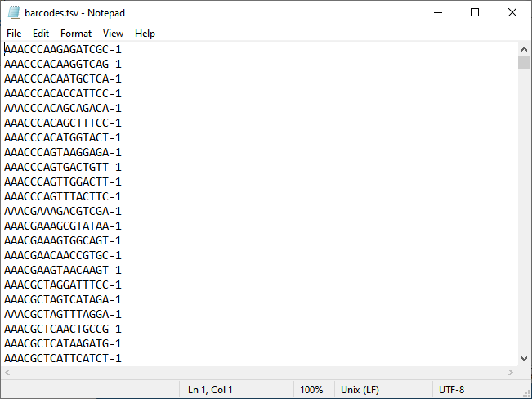Click the line AAACGCTCAACTGCCG-1
Screen dimensions: 532x399
[x=63, y=329]
